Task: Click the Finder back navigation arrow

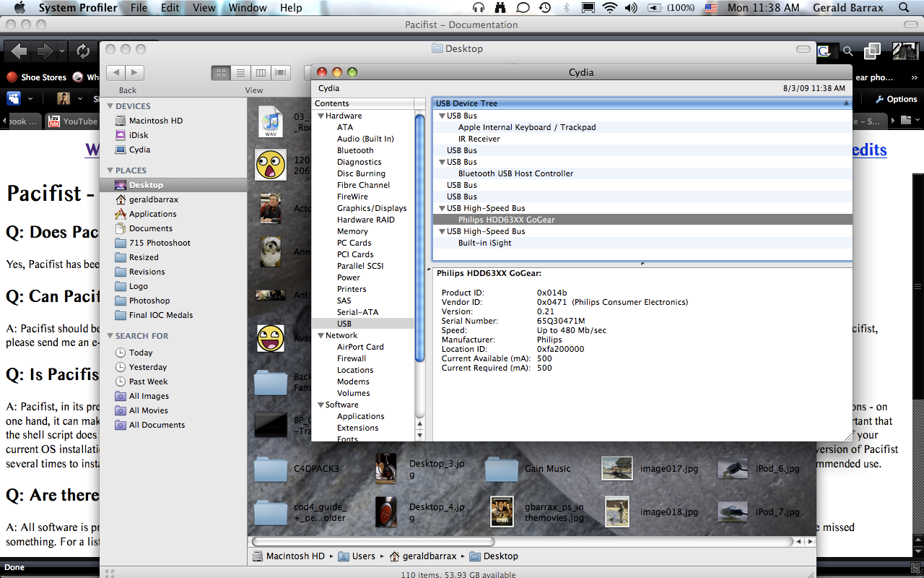Action: click(116, 72)
